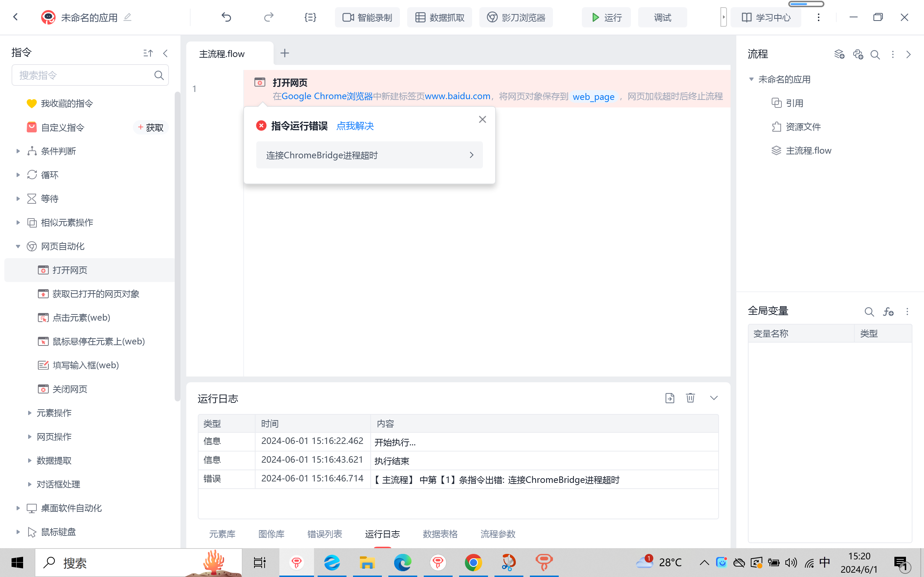The height and width of the screenshot is (577, 924).
Task: Expand the 条件判断 category
Action: (x=18, y=151)
